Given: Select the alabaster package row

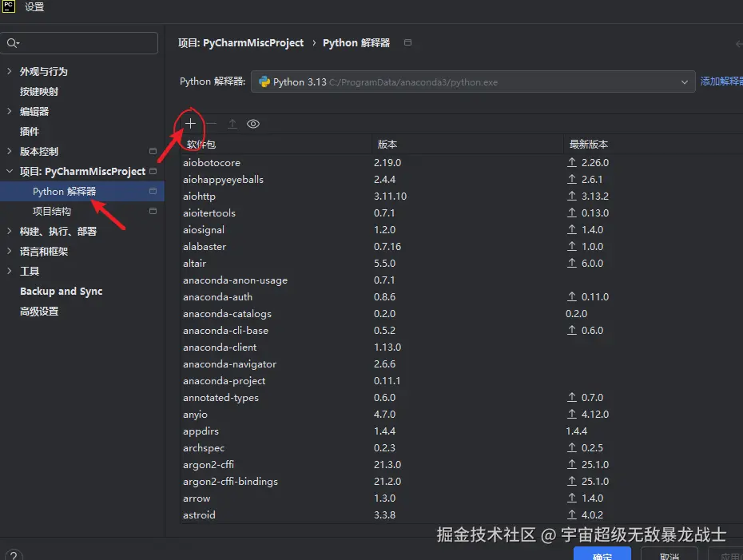Looking at the screenshot, I should click(462, 246).
